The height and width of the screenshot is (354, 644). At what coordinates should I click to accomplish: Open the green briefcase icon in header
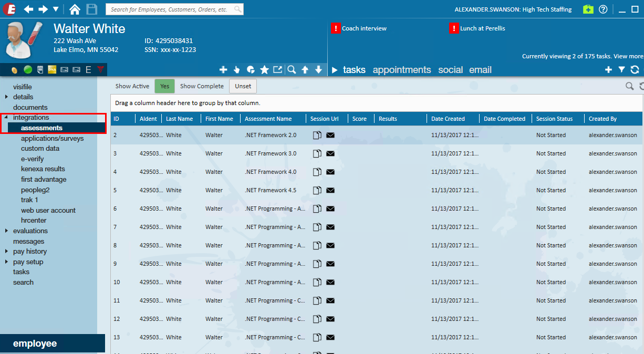coord(588,9)
